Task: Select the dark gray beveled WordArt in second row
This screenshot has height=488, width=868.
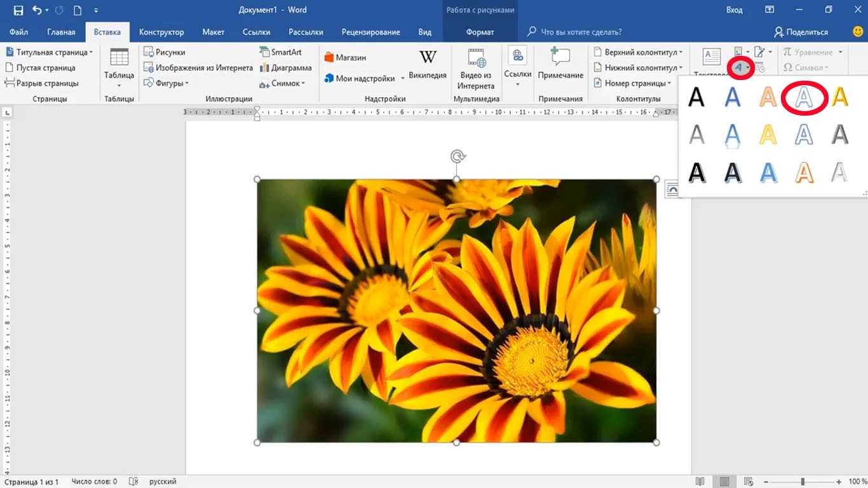Action: tap(840, 134)
